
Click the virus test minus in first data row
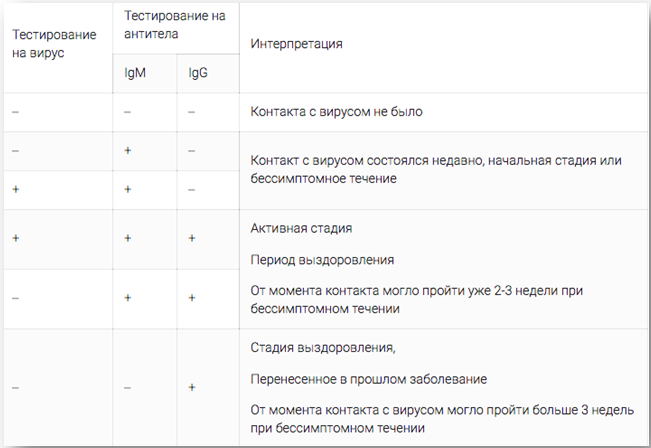click(15, 112)
